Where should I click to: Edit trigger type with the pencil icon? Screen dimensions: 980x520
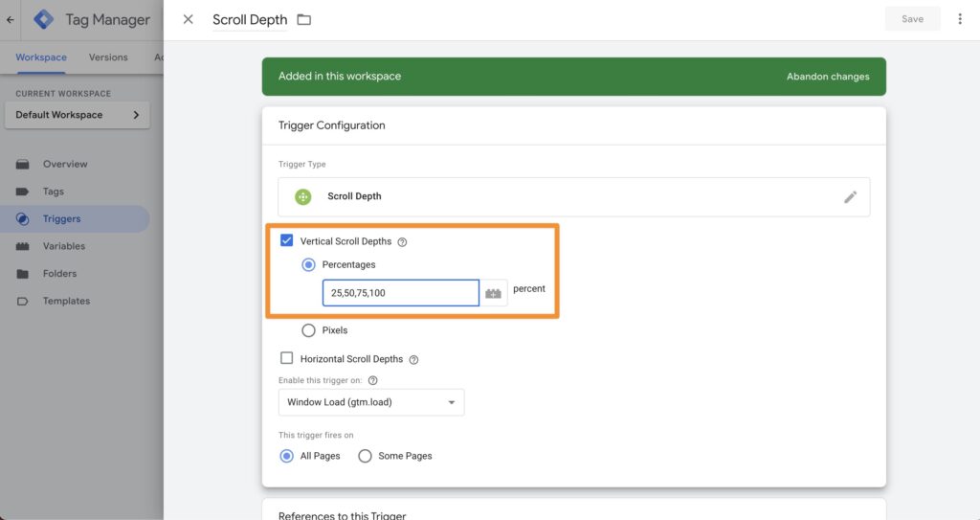tap(850, 197)
